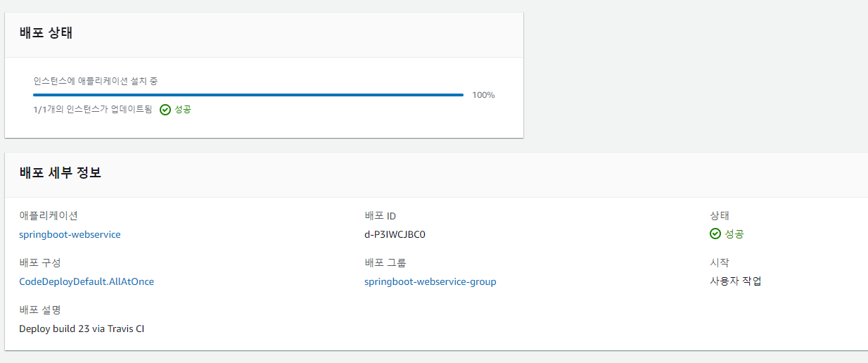Click the 배포 그룹 field label

click(385, 263)
